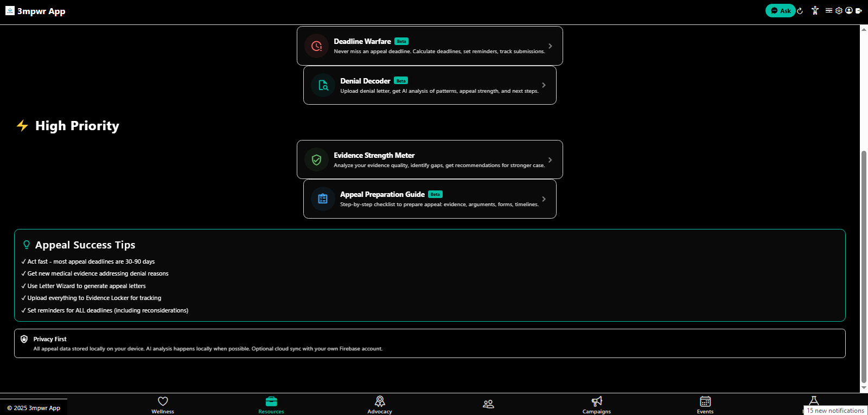The image size is (868, 415).
Task: Open the Denial Decoder card
Action: click(430, 85)
